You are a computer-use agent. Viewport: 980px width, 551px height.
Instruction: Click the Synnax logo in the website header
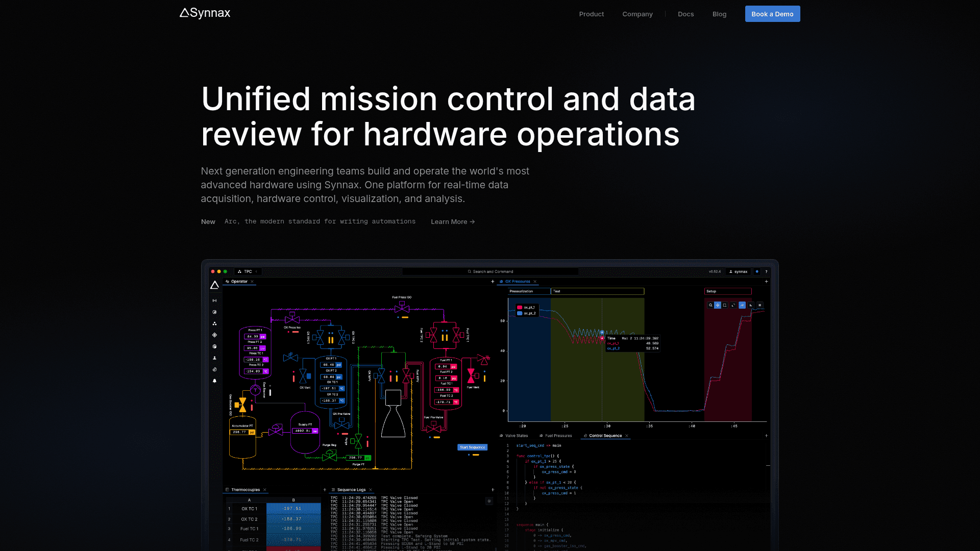(205, 13)
